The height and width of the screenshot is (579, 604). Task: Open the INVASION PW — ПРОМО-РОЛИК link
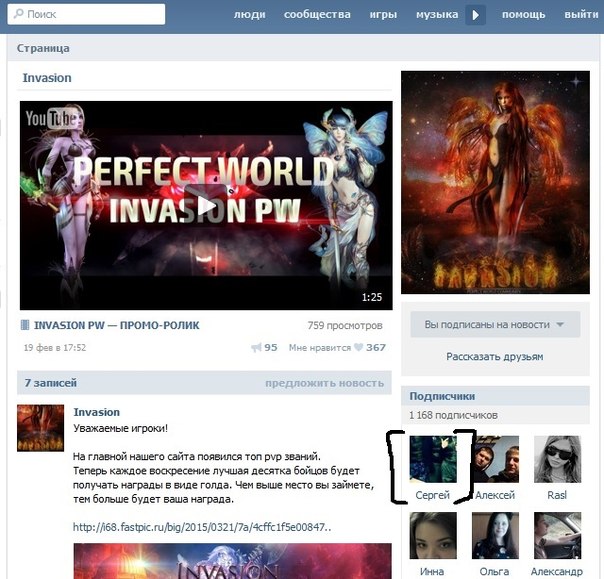(x=117, y=326)
